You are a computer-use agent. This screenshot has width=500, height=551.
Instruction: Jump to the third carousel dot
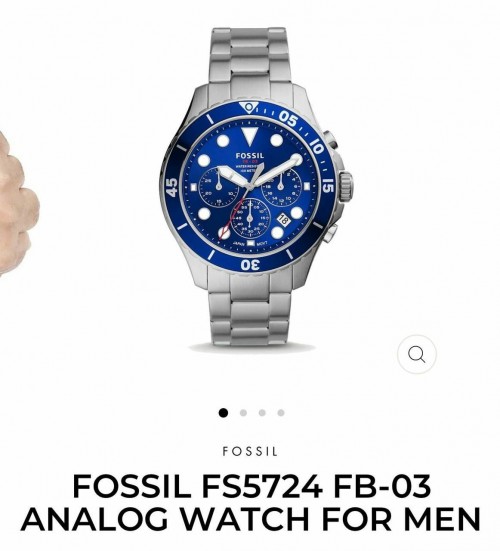[x=262, y=413]
